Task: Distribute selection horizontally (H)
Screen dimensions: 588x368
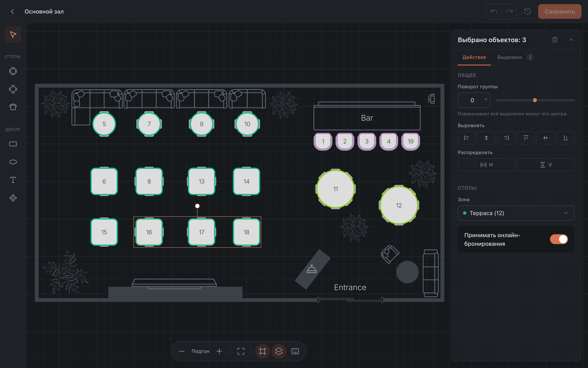Action: pos(487,165)
